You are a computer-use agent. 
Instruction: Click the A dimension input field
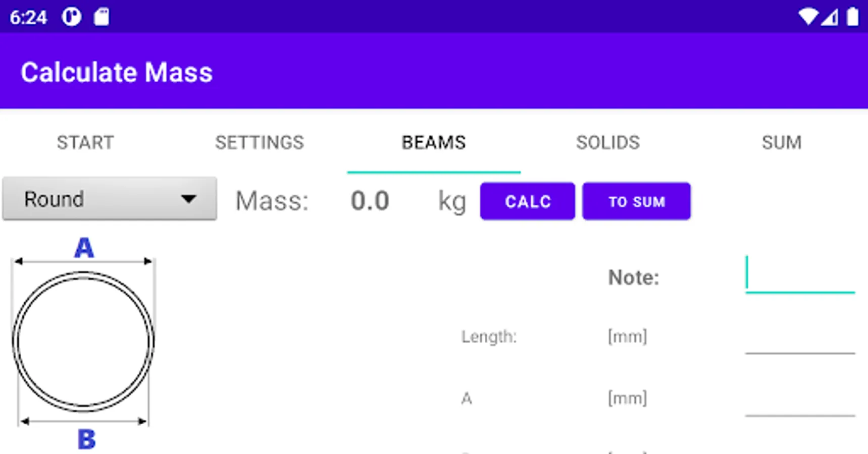click(800, 401)
